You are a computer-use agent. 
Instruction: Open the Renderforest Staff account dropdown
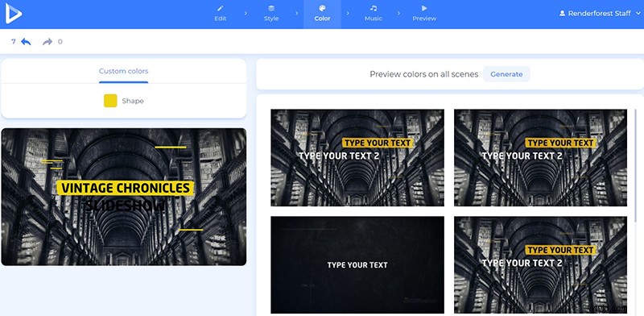(600, 14)
